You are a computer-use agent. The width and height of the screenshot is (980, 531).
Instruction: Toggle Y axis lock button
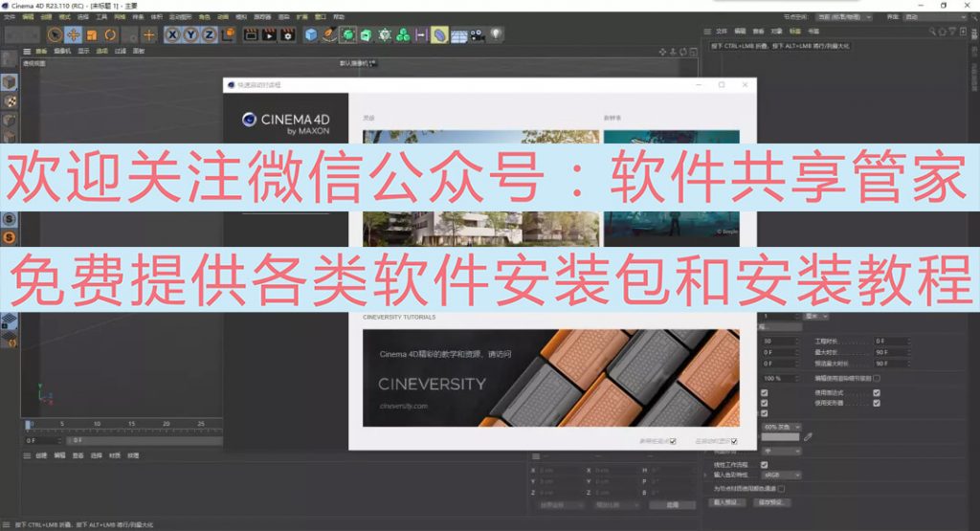tap(190, 35)
